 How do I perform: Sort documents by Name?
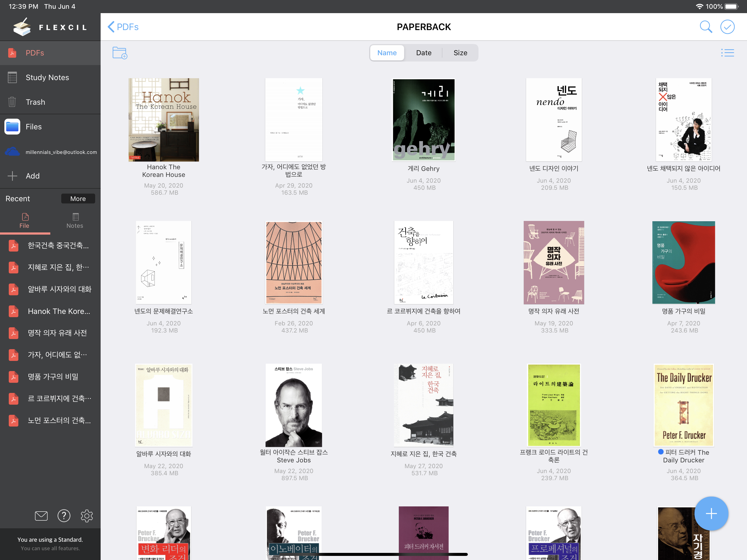tap(387, 53)
